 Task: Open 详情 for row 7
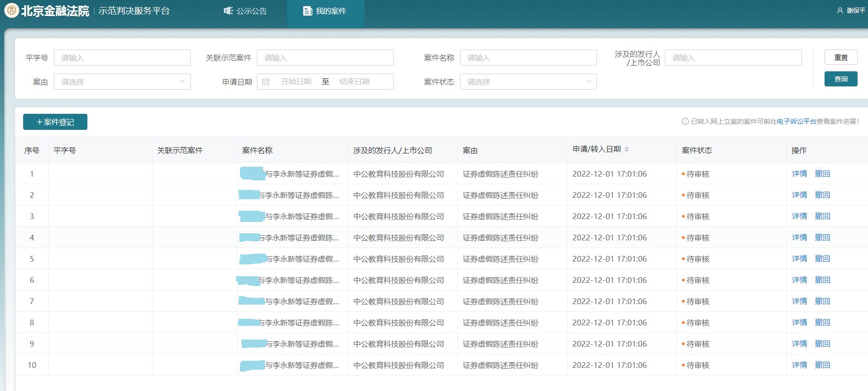[800, 301]
